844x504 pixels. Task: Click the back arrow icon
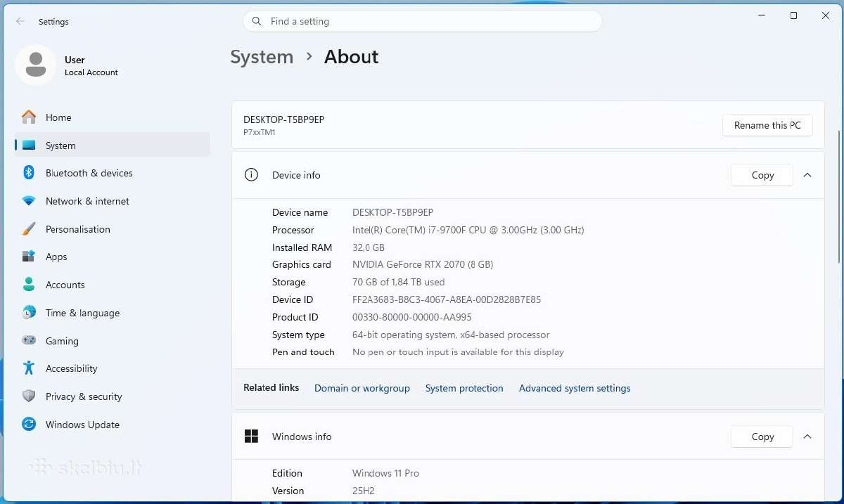[20, 22]
